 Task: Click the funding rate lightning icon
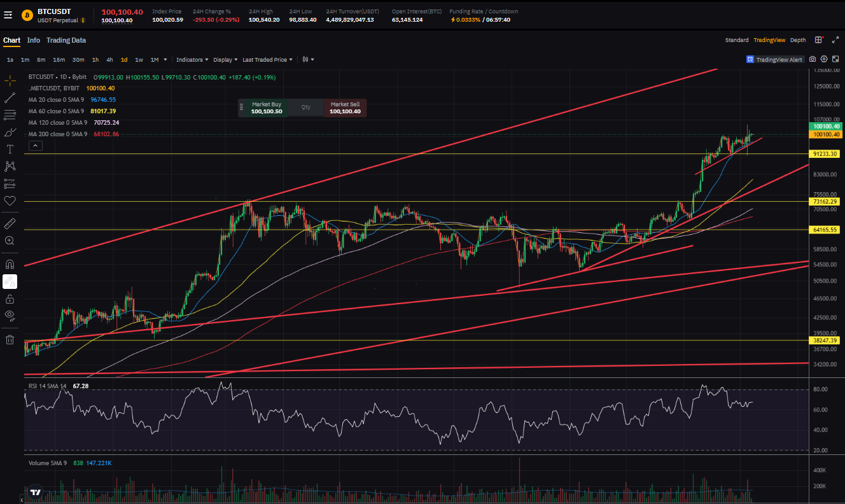coord(452,20)
